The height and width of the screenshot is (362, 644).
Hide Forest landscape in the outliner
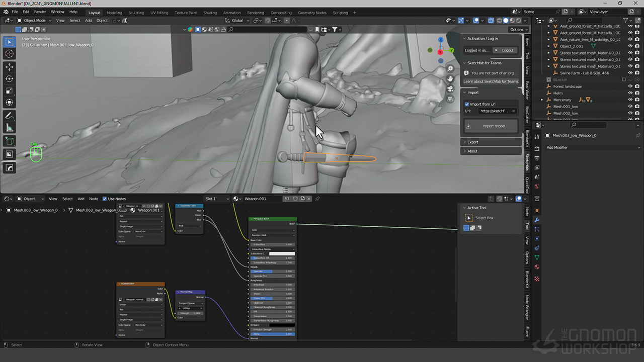pos(630,86)
